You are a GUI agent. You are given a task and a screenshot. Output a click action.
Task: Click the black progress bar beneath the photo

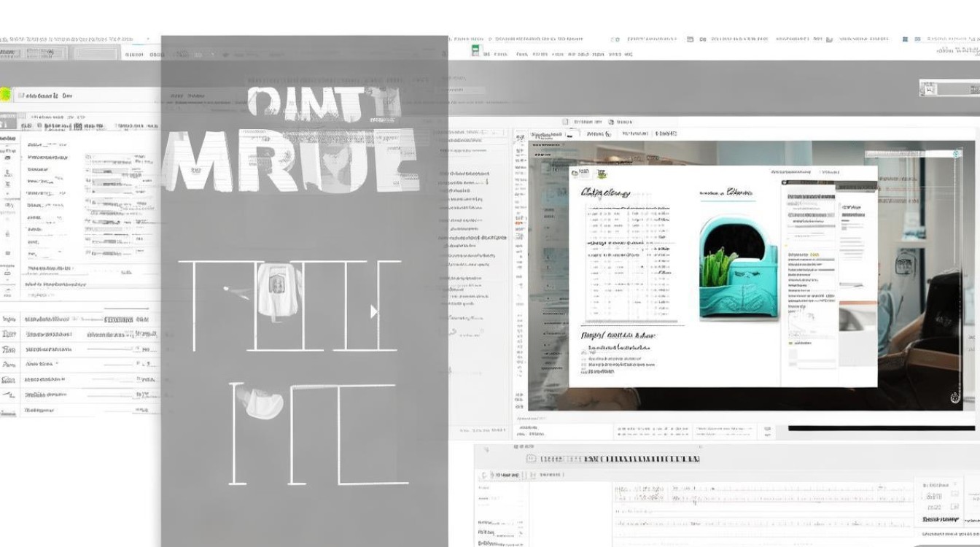point(881,428)
